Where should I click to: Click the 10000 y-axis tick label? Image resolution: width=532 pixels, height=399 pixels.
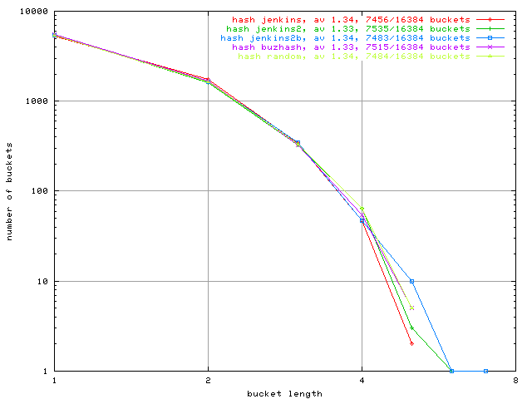(x=34, y=12)
